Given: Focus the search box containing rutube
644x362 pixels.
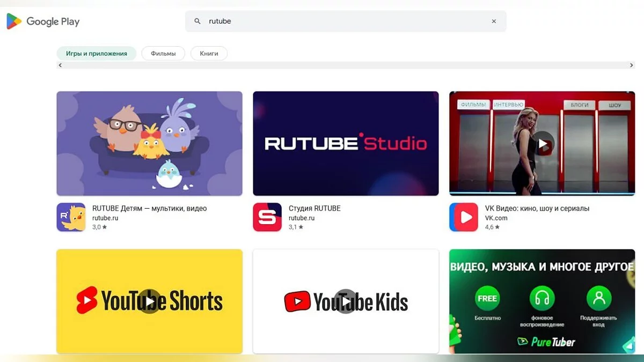Looking at the screenshot, I should 343,21.
